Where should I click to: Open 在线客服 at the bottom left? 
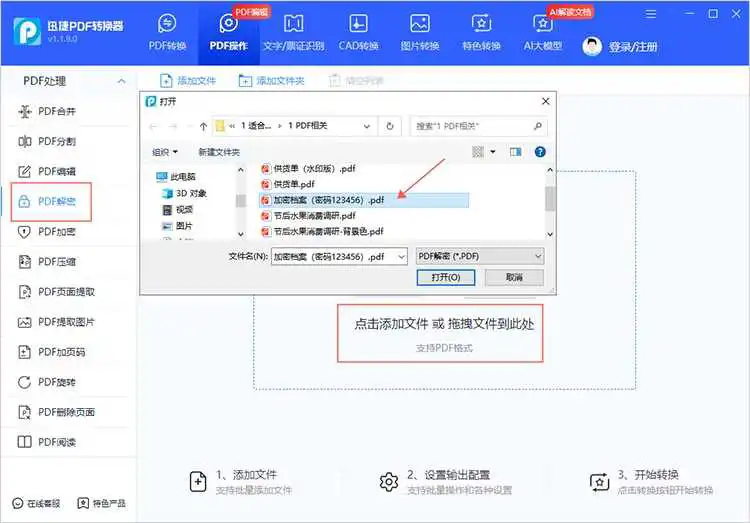click(x=36, y=503)
